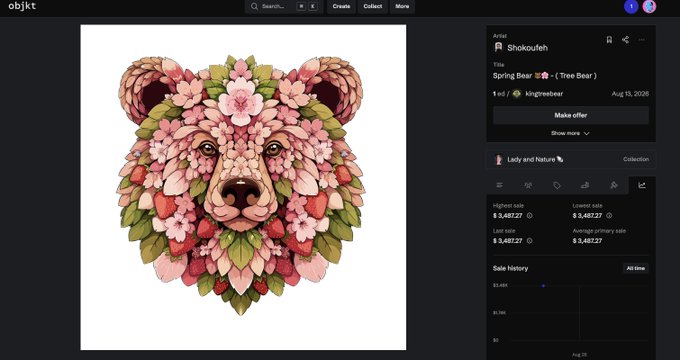Click the Make offer button

point(571,115)
